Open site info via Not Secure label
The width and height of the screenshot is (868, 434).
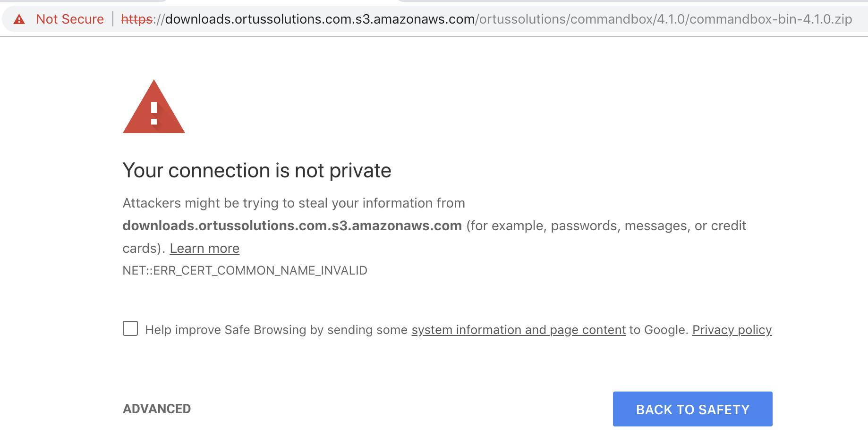pos(70,19)
